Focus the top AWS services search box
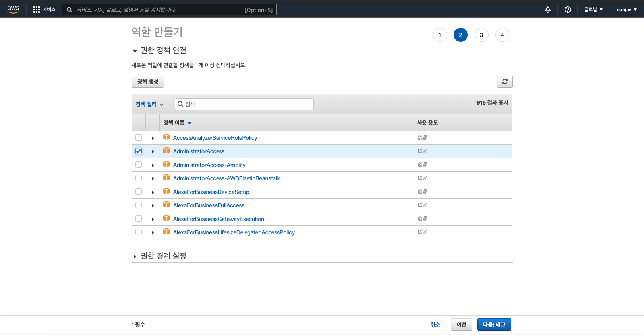644x335 pixels. [x=169, y=10]
